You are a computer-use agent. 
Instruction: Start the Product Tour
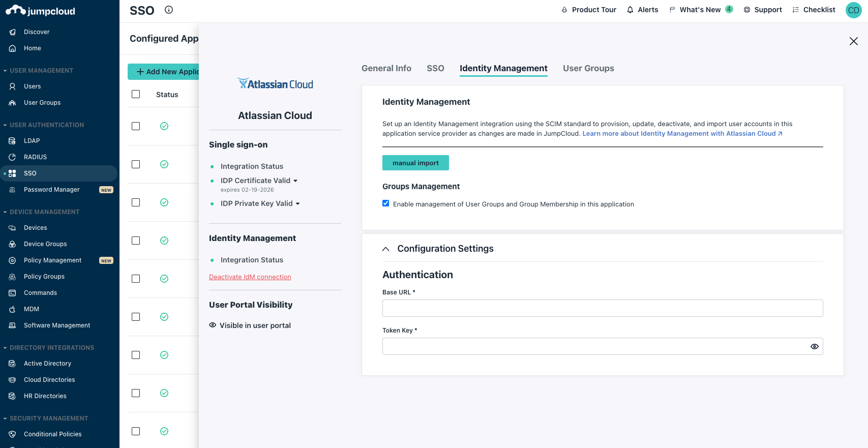pyautogui.click(x=588, y=10)
